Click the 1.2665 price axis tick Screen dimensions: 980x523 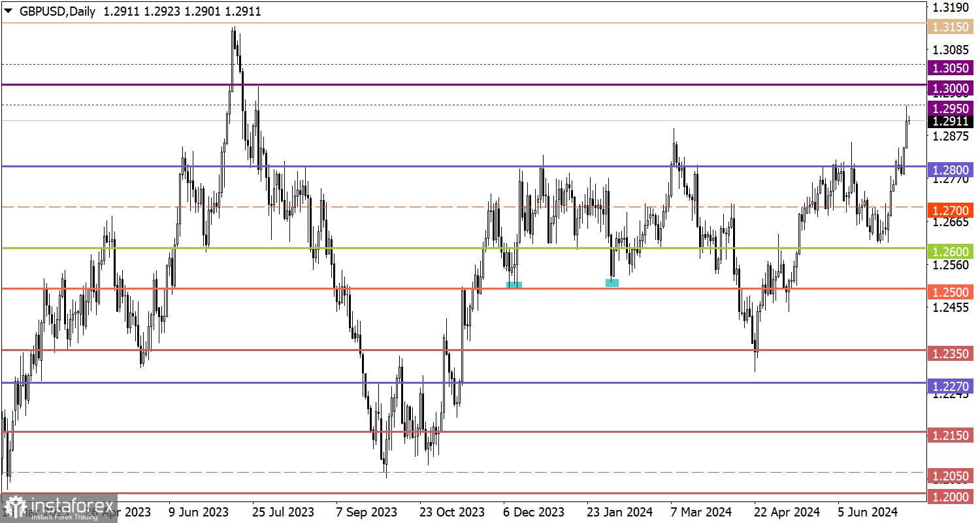point(951,223)
